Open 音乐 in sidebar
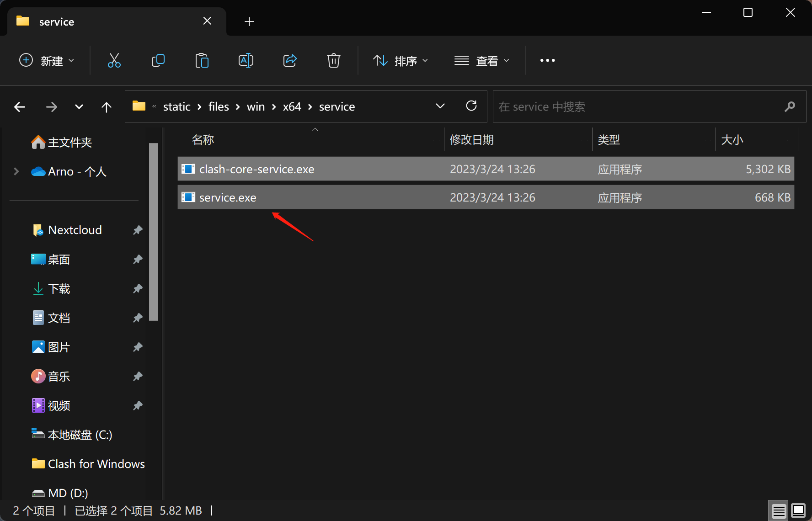Viewport: 812px width, 521px height. pyautogui.click(x=50, y=376)
